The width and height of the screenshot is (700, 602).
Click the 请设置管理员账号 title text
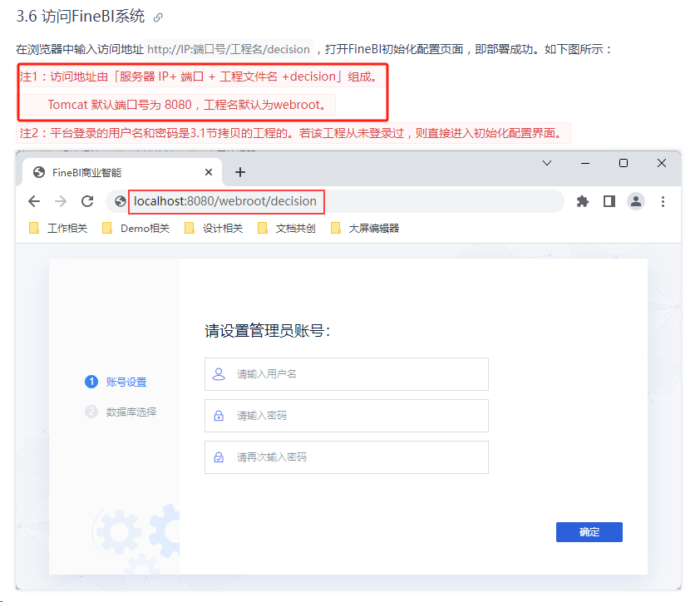(x=268, y=331)
